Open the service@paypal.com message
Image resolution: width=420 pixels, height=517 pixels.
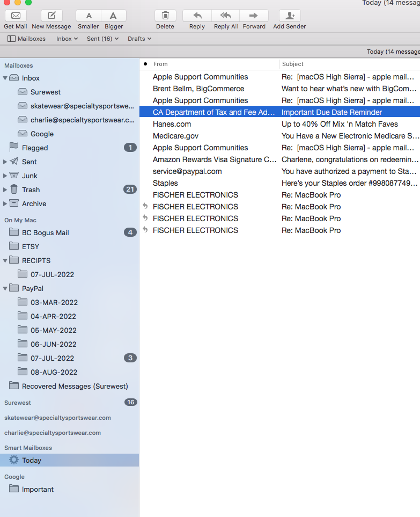point(279,171)
